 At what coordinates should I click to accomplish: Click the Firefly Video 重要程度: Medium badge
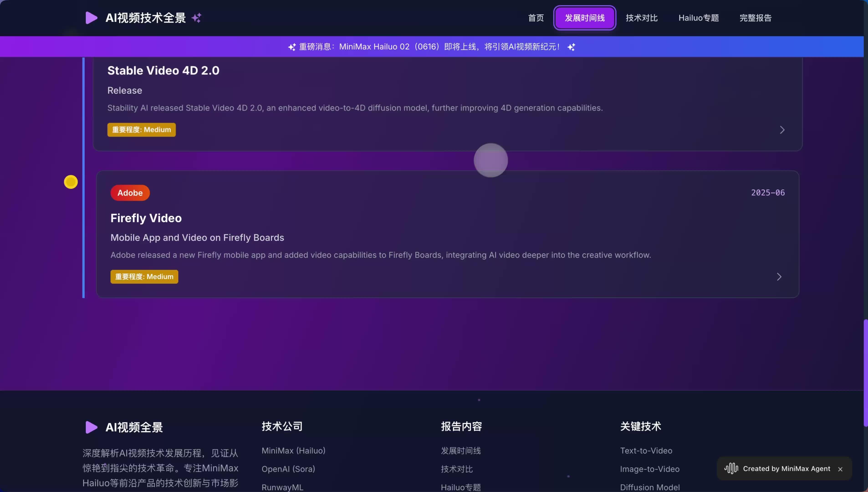click(x=144, y=277)
